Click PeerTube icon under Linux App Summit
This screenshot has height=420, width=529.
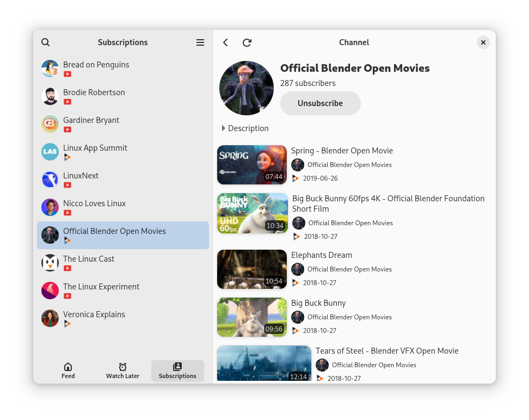click(67, 157)
